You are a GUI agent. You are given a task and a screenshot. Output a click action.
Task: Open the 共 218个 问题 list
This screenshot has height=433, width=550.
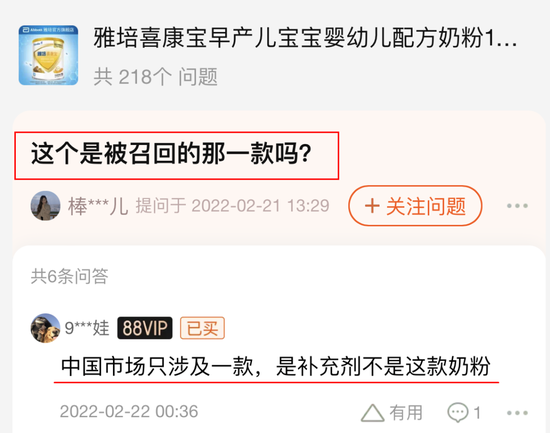pyautogui.click(x=155, y=76)
